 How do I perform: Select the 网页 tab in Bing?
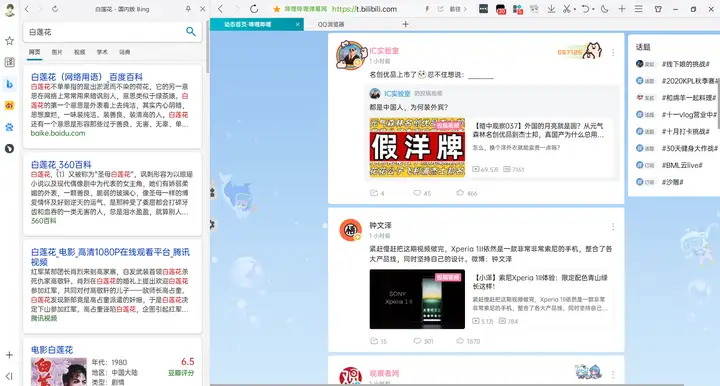coord(34,52)
